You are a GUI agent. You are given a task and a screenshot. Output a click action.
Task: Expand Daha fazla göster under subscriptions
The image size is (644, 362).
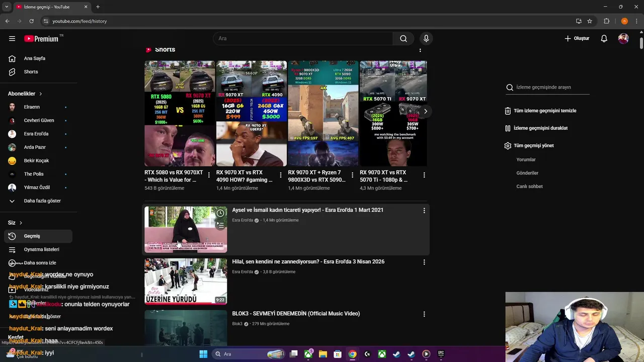(x=39, y=201)
